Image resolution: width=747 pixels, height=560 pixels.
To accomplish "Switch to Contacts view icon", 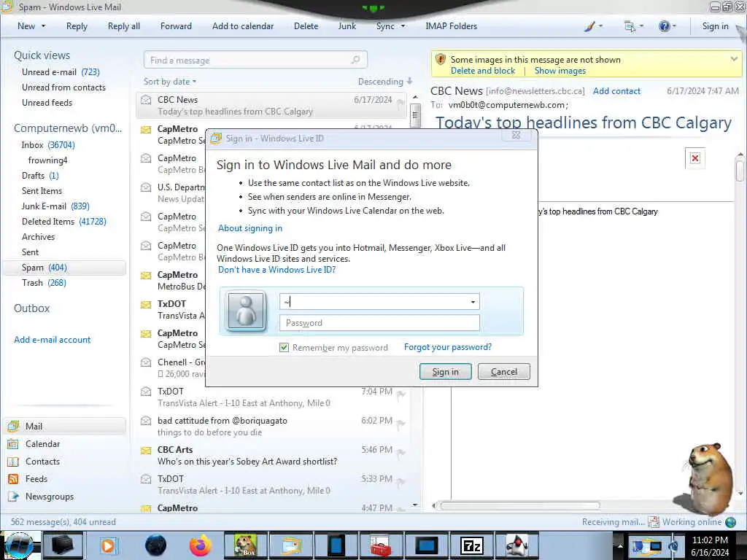I will coord(13,462).
